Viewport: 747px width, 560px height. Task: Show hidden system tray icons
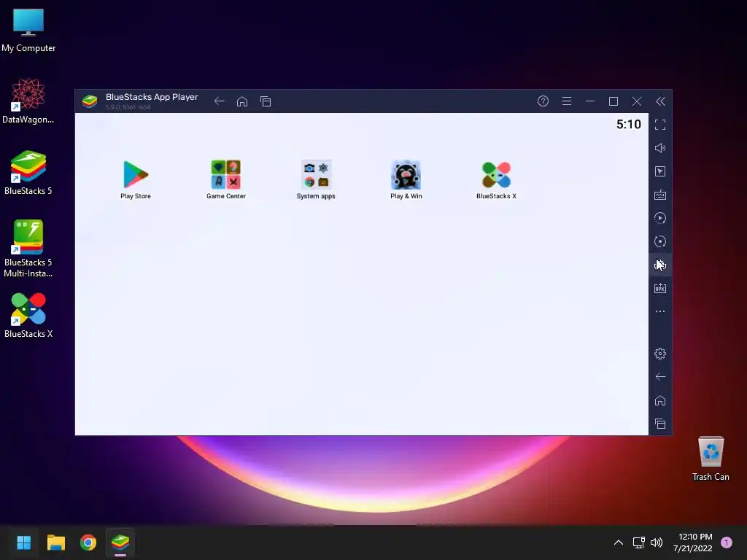tap(619, 542)
